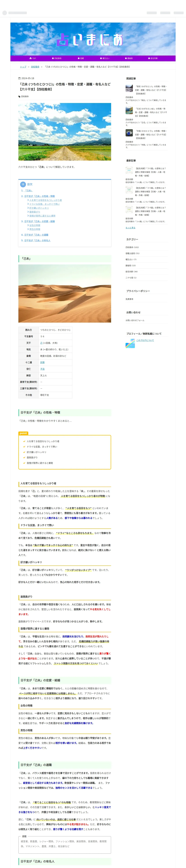Jump to 男性の特徴 in the contents

[x=34, y=229]
